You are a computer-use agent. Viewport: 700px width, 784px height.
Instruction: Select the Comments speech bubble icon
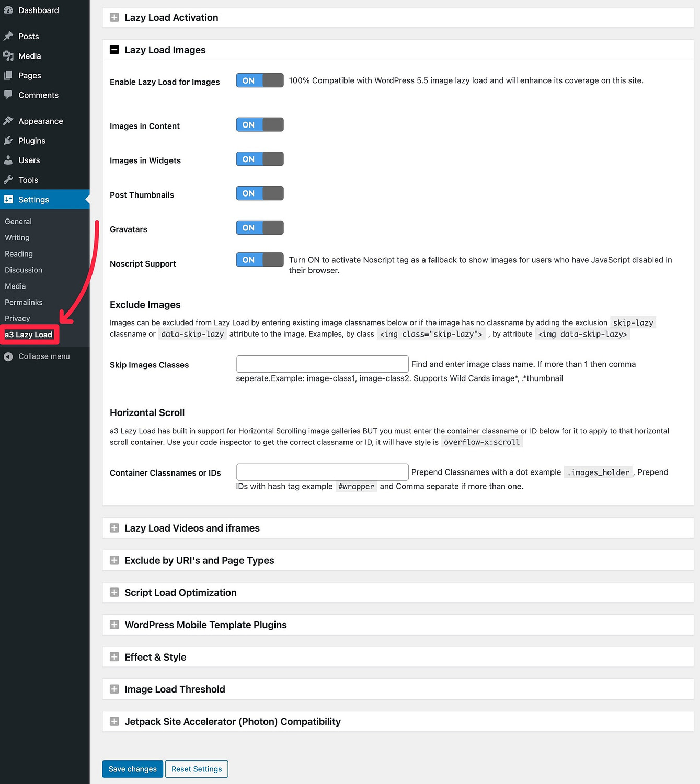[9, 95]
